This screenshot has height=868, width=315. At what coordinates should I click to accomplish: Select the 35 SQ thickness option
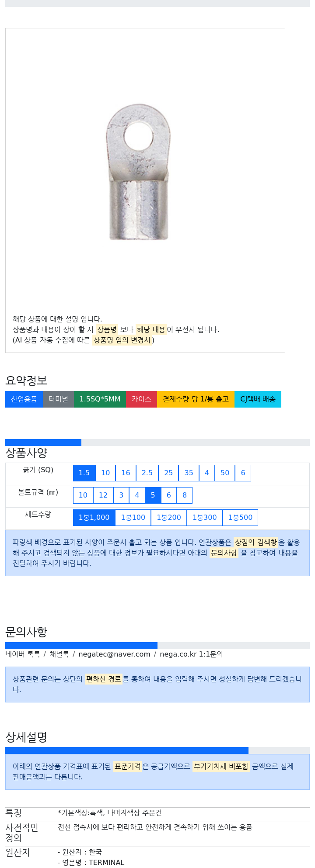coord(189,473)
